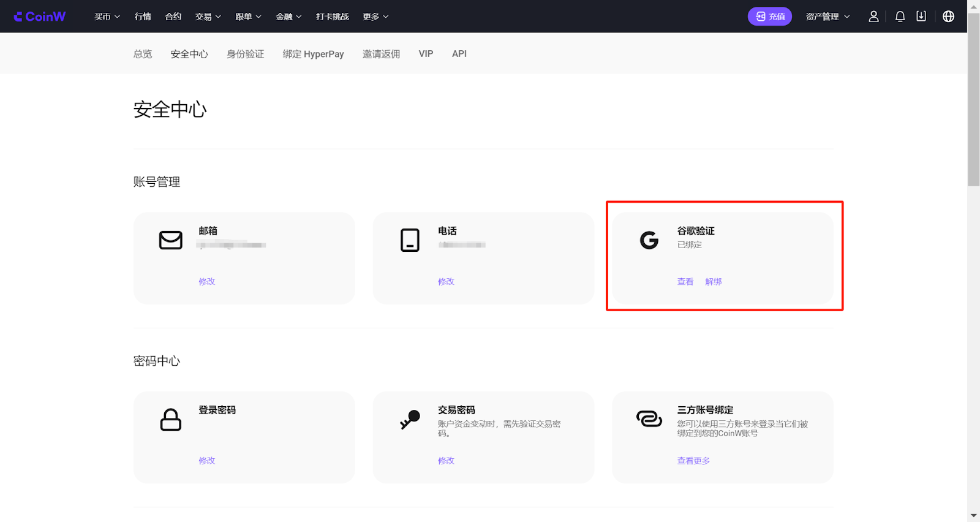
Task: Click the 邮箱 envelope icon
Action: click(171, 240)
